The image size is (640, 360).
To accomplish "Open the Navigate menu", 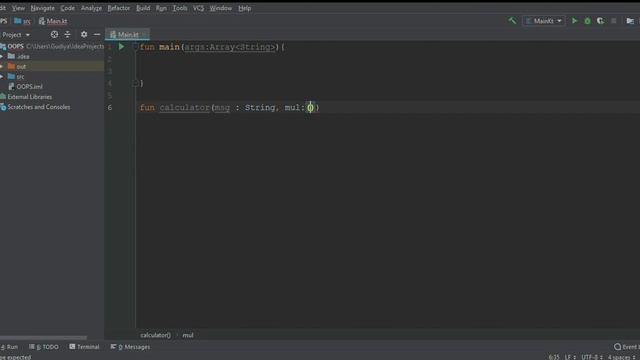I will pyautogui.click(x=42, y=8).
